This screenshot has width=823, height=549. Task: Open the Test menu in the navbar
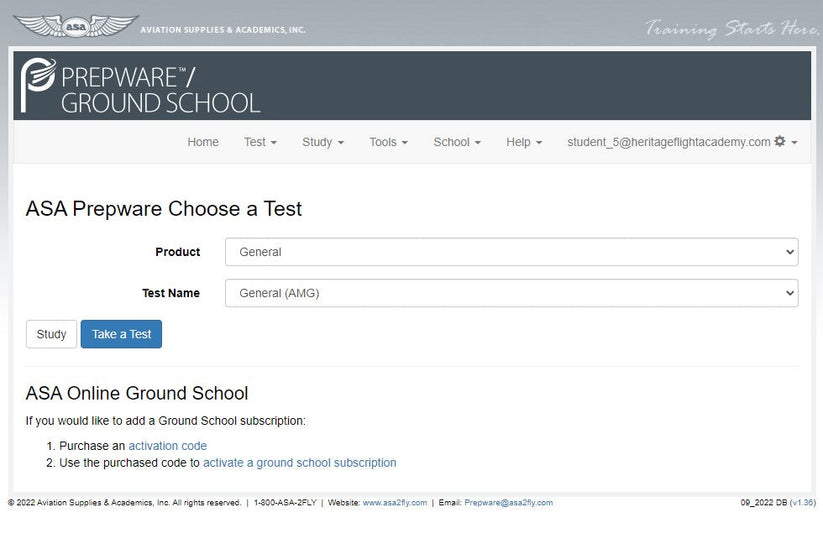coord(260,142)
